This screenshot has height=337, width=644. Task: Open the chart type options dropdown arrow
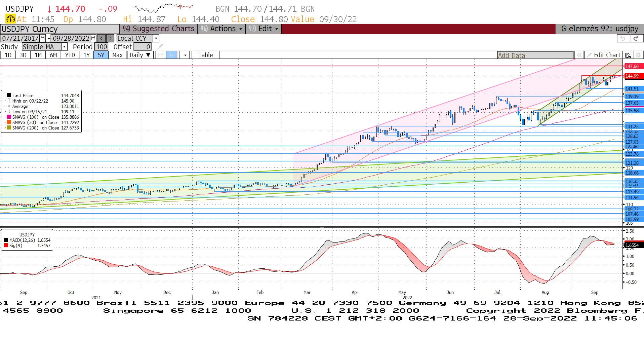[x=185, y=55]
